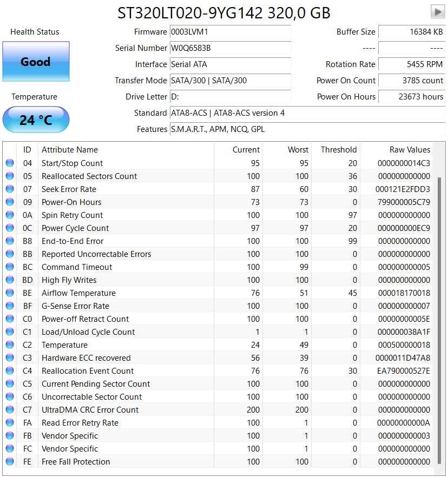Click the Standard field ATA8-ACS version 4
This screenshot has height=477, width=448.
(x=307, y=113)
